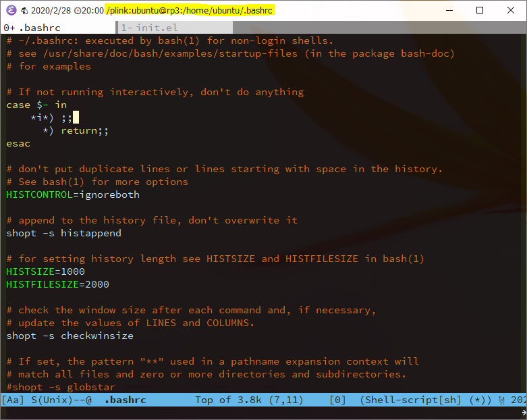The image size is (527, 420).
Task: Place the cursor on 'HISTCONTROL=ignoreboth'
Action: pyautogui.click(x=73, y=194)
